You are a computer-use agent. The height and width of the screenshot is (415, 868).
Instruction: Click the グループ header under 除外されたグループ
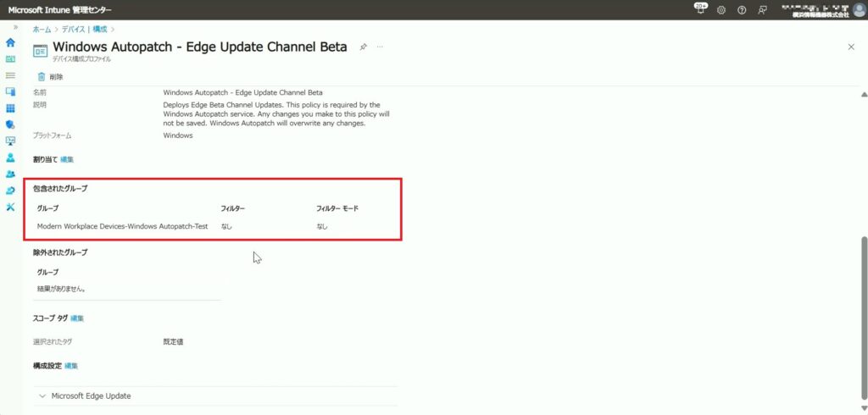pos(47,272)
